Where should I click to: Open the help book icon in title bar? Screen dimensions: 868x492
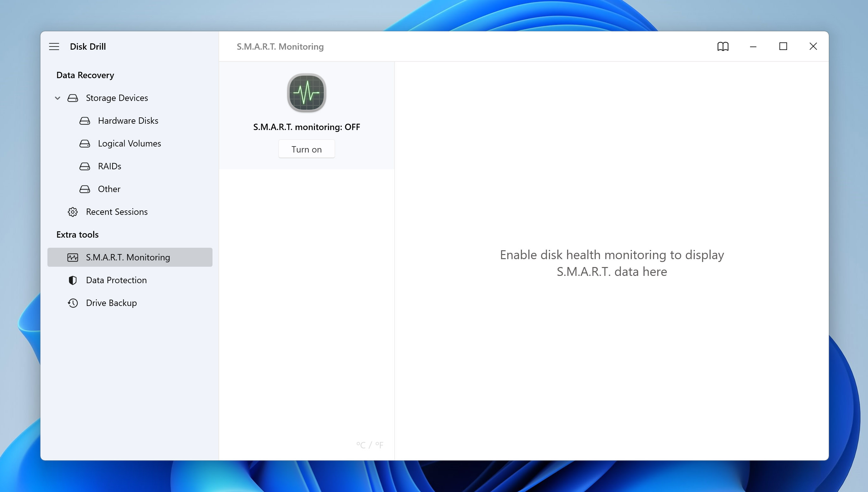(723, 46)
